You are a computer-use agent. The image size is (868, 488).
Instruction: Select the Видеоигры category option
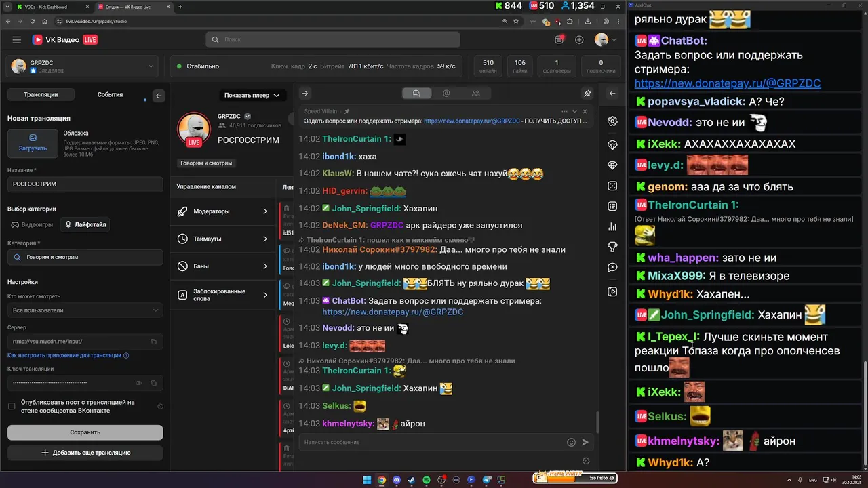pyautogui.click(x=31, y=224)
